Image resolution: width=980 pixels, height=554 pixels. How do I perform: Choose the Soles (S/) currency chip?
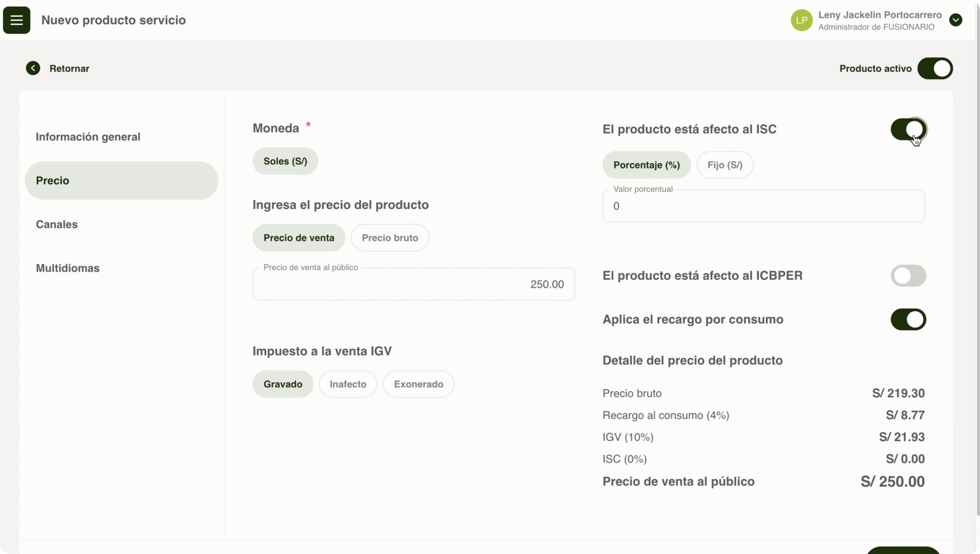285,161
